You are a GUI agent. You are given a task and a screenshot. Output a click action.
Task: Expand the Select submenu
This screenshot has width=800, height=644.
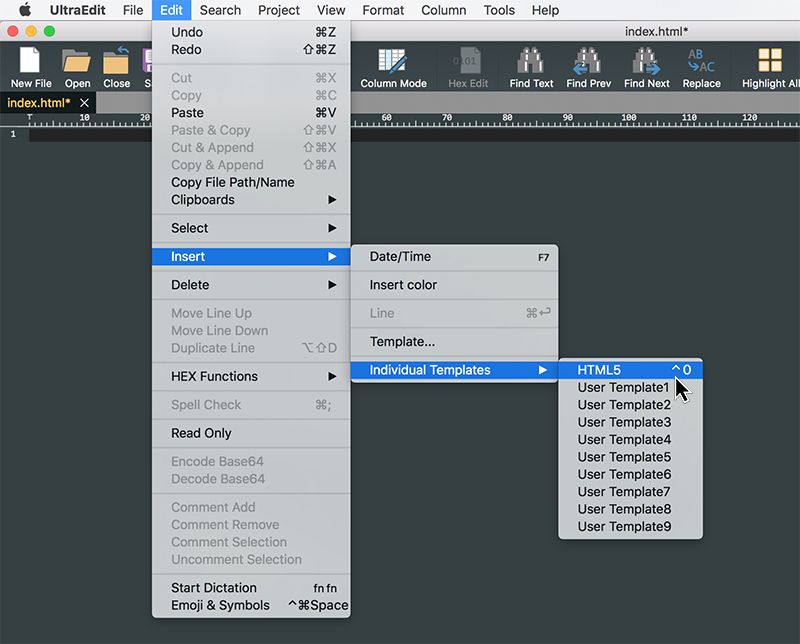coord(251,228)
